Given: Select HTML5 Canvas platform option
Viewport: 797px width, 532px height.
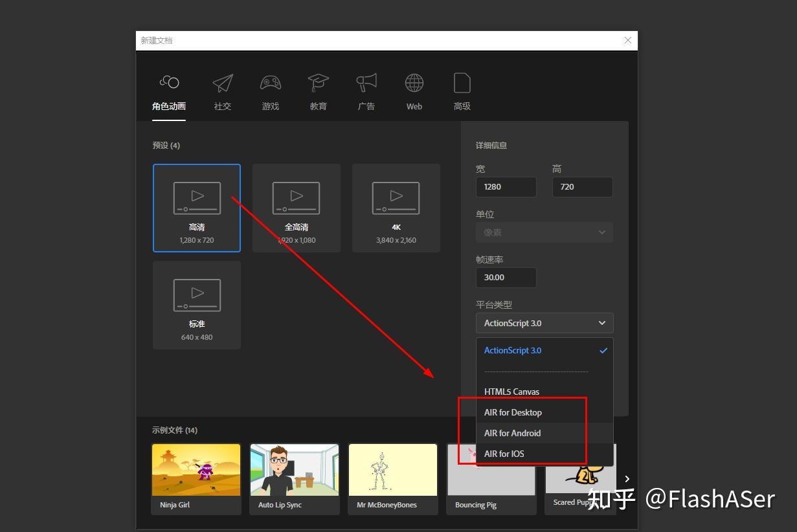Looking at the screenshot, I should coord(544,392).
